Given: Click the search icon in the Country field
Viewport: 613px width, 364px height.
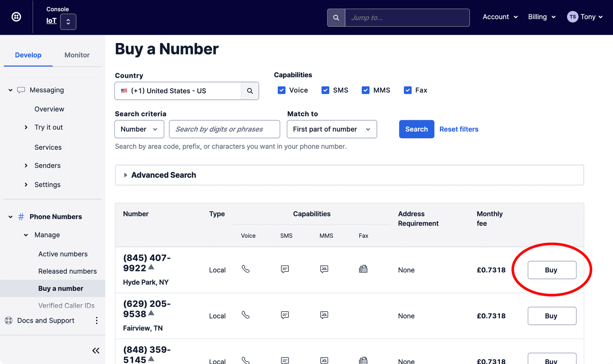Looking at the screenshot, I should pyautogui.click(x=250, y=91).
